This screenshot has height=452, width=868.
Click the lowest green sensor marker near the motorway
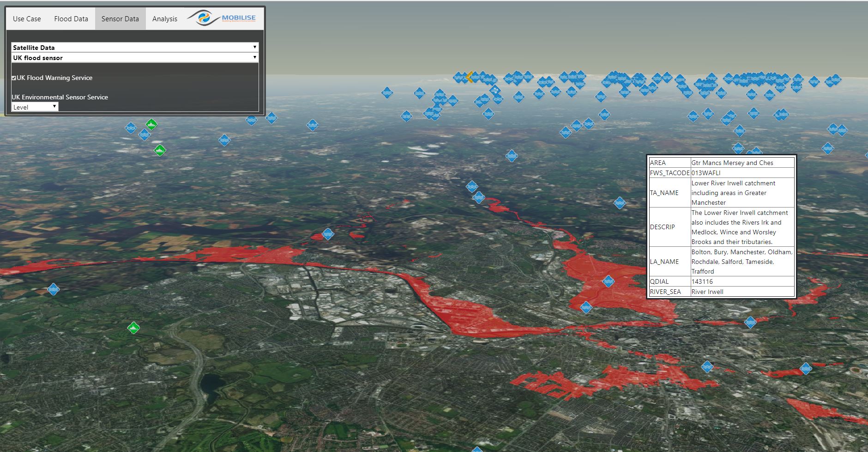[x=133, y=328]
